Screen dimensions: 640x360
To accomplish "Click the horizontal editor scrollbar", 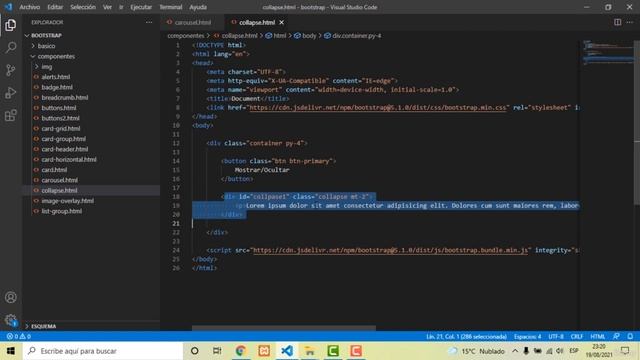I will (284, 328).
